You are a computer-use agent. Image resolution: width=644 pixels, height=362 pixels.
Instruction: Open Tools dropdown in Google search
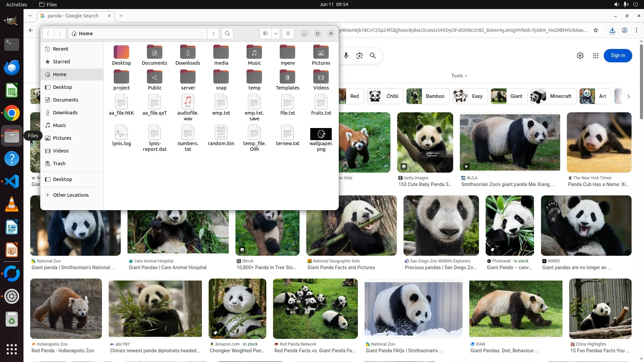pyautogui.click(x=459, y=76)
